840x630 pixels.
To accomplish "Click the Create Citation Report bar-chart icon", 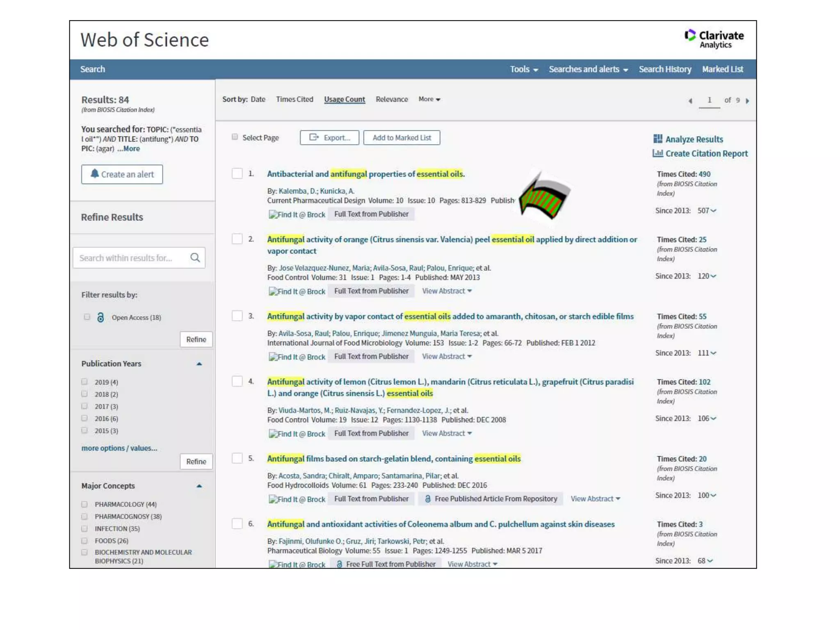I will click(x=658, y=153).
